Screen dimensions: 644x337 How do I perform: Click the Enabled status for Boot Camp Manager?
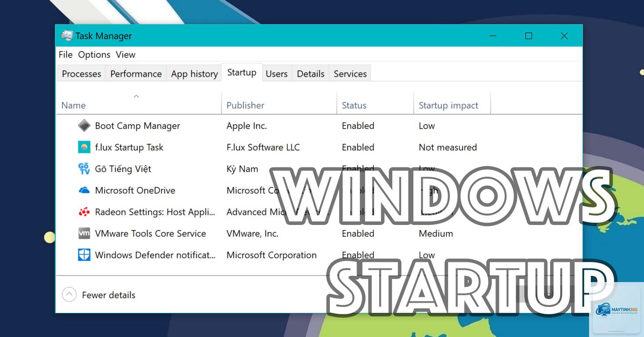coord(358,126)
